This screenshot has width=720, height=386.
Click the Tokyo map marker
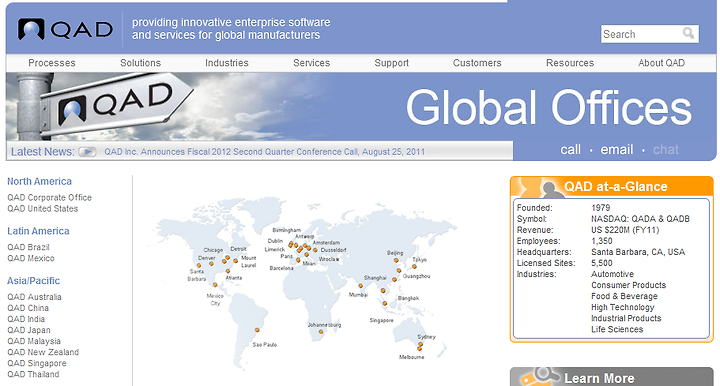pyautogui.click(x=414, y=267)
